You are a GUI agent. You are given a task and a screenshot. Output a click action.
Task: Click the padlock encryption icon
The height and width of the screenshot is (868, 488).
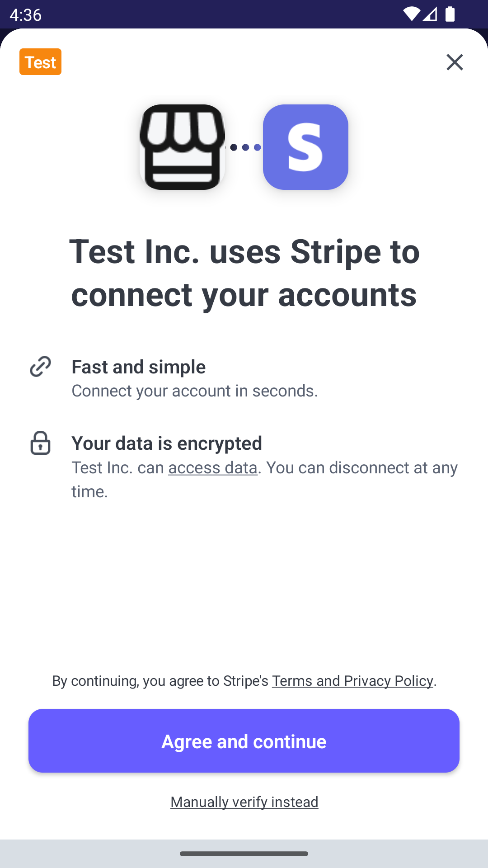point(40,443)
